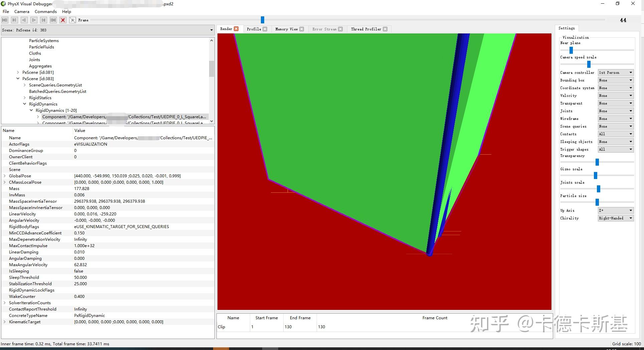Image resolution: width=644 pixels, height=350 pixels.
Task: Jump to the last frame
Action: 53,20
